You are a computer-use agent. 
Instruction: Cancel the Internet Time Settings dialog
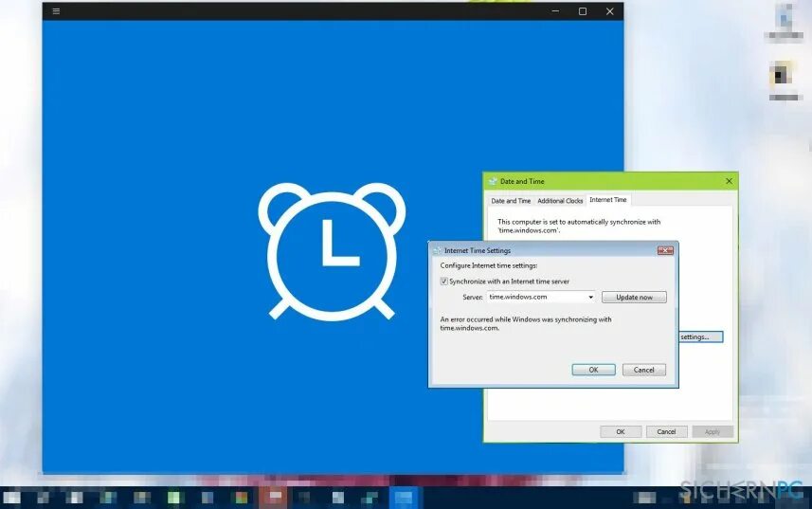(x=643, y=370)
